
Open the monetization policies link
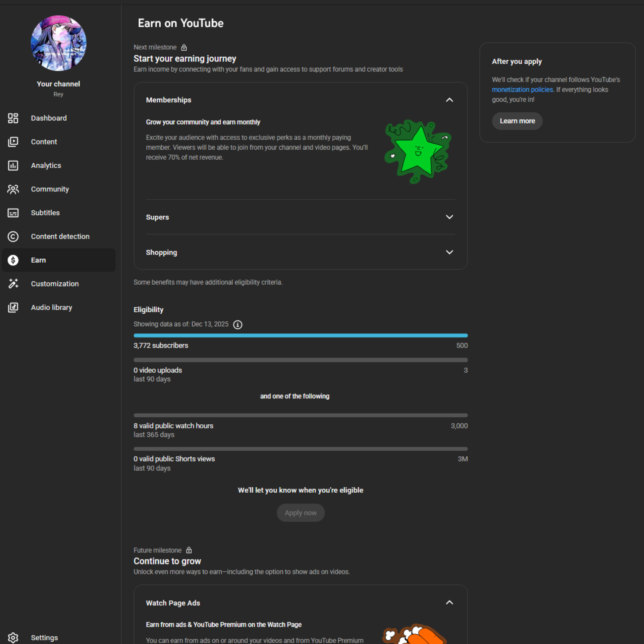[x=522, y=90]
